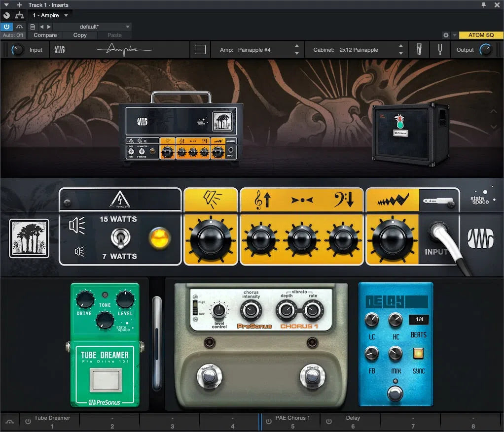Screen dimensions: 504x432
Task: Click the tuning fork icon in the toolbar
Action: pos(439,49)
